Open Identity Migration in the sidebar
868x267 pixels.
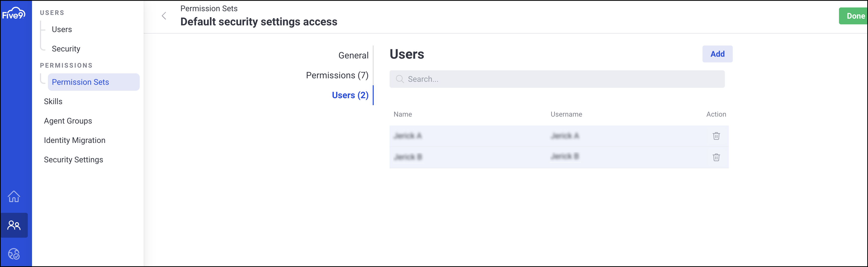coord(75,140)
